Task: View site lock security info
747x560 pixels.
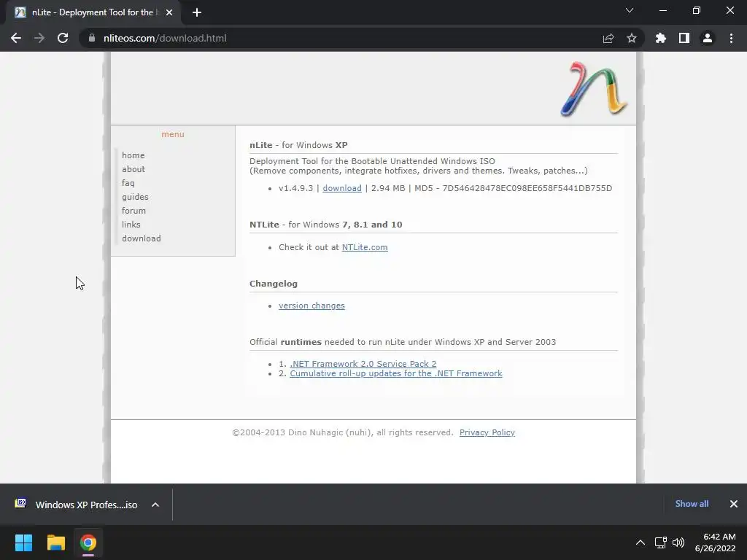Action: click(92, 38)
